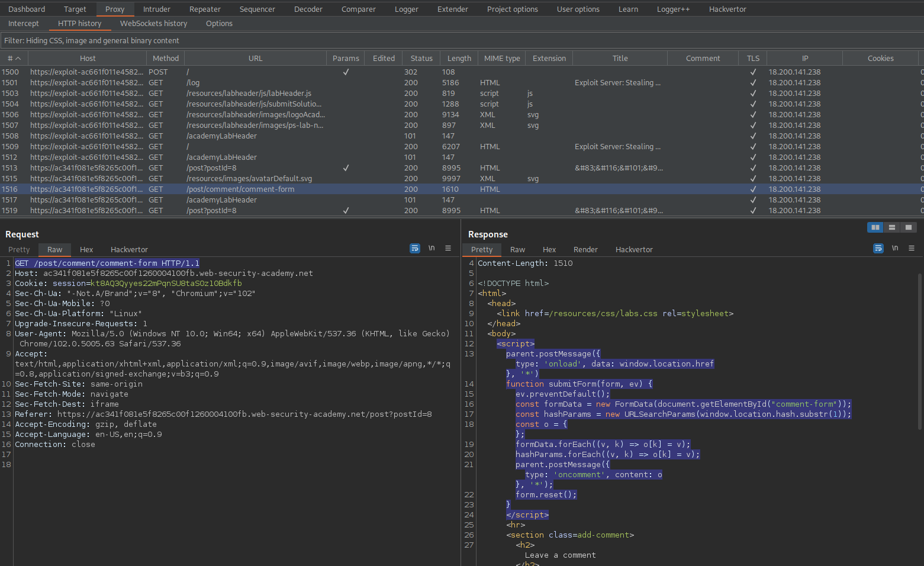Sort history by Host column
Screen dimensions: 924x566
[x=88, y=58]
